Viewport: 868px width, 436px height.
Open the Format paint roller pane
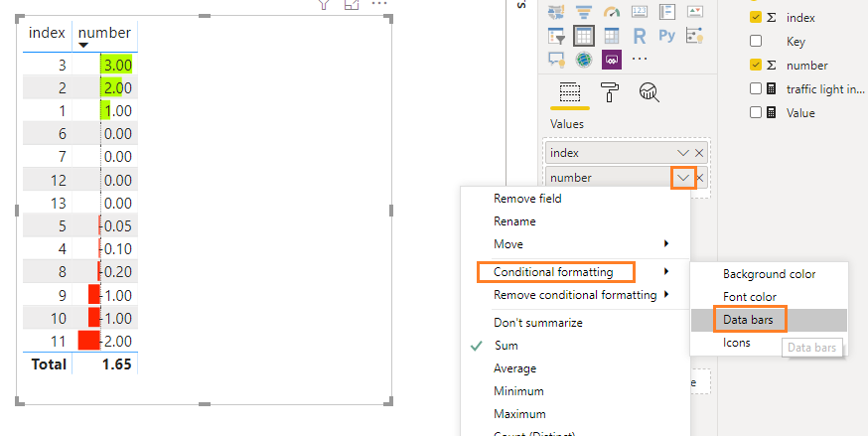click(610, 92)
